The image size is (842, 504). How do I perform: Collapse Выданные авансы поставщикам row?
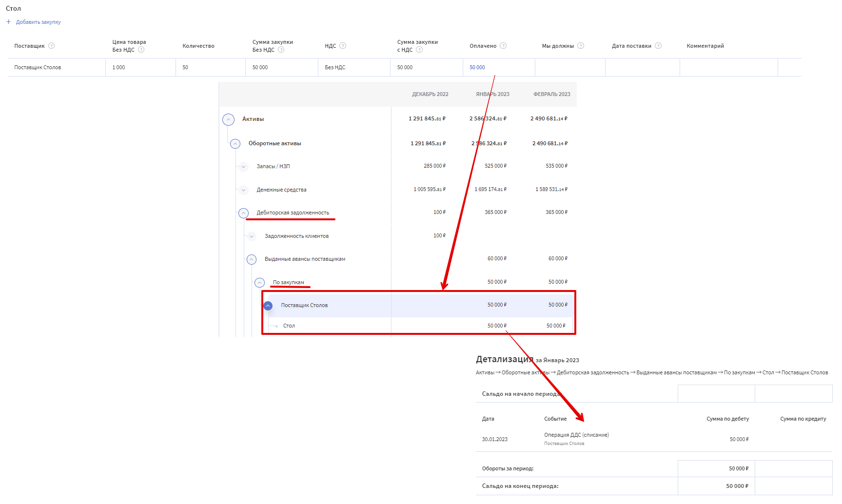click(252, 259)
